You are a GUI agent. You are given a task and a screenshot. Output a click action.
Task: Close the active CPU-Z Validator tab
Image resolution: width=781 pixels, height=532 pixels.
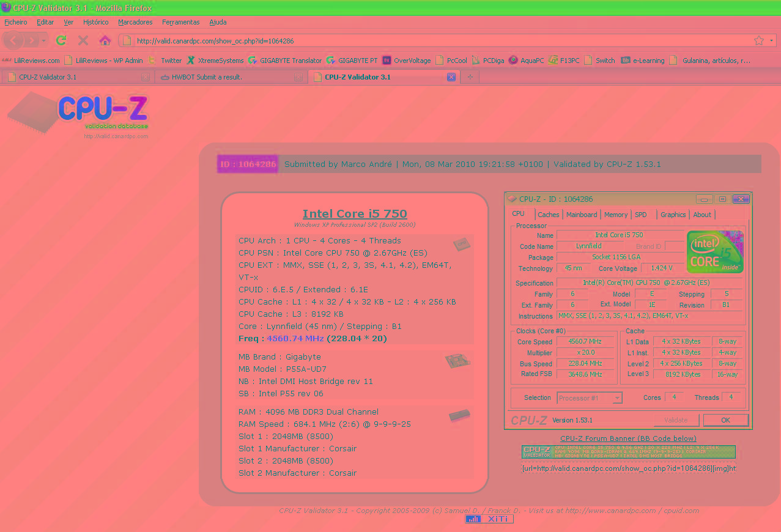[x=451, y=77]
